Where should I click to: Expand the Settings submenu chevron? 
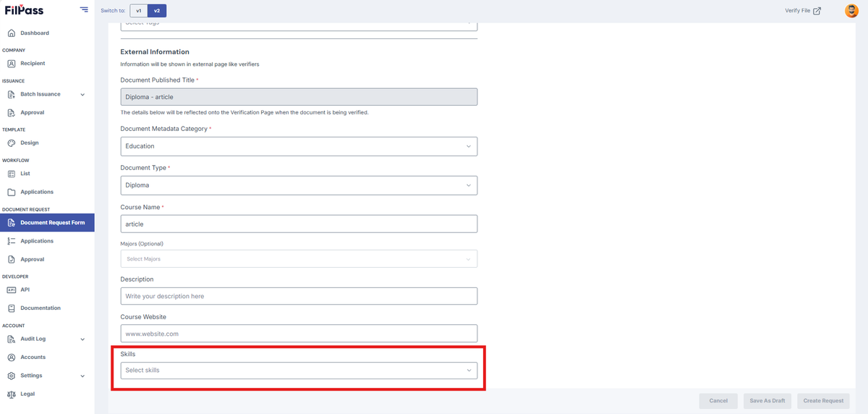pos(82,376)
